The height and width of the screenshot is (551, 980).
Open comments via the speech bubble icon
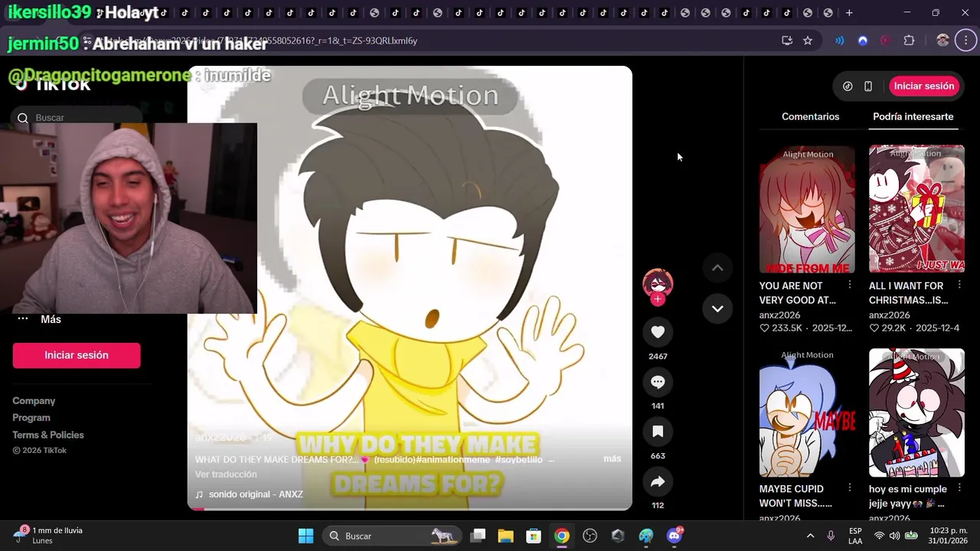coord(658,382)
